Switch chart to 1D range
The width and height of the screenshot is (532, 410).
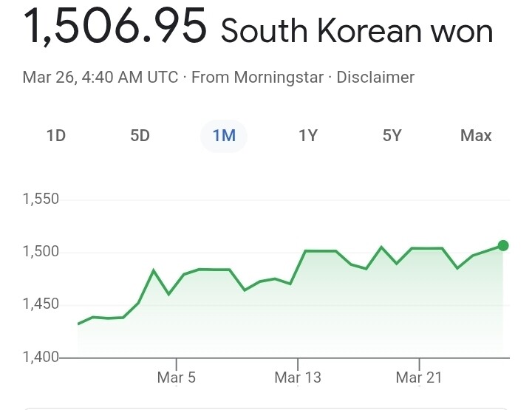[x=56, y=136]
